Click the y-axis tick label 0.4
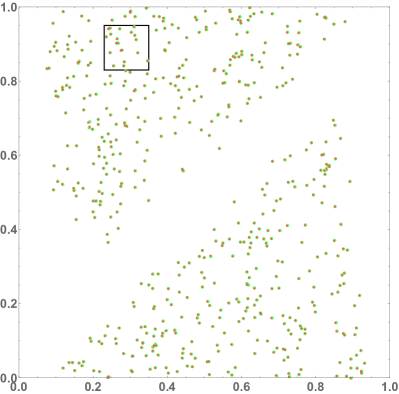 click(x=7, y=230)
